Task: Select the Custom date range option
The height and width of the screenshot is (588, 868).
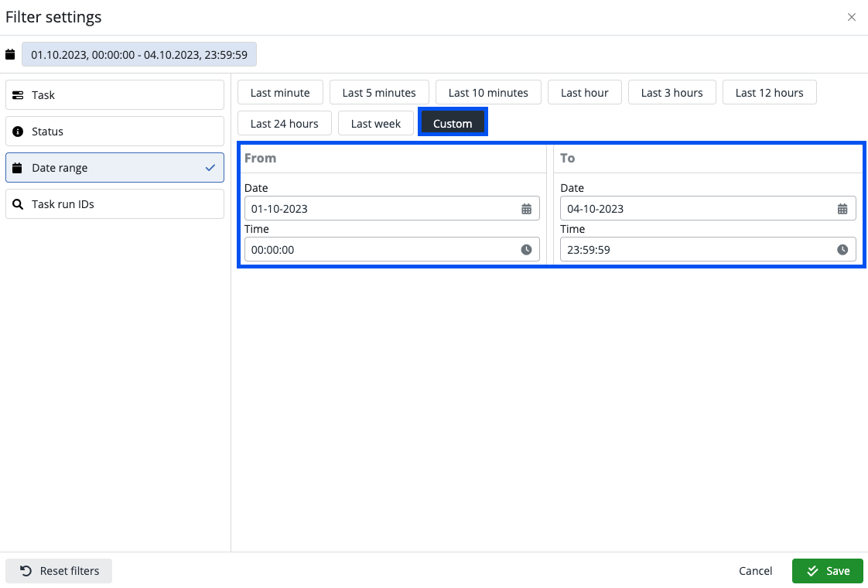Action: coord(453,124)
